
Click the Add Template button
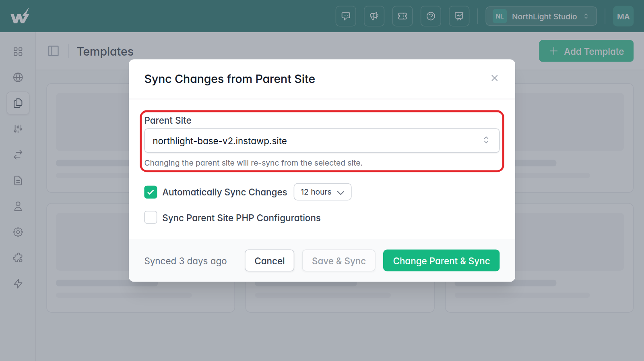click(x=586, y=51)
